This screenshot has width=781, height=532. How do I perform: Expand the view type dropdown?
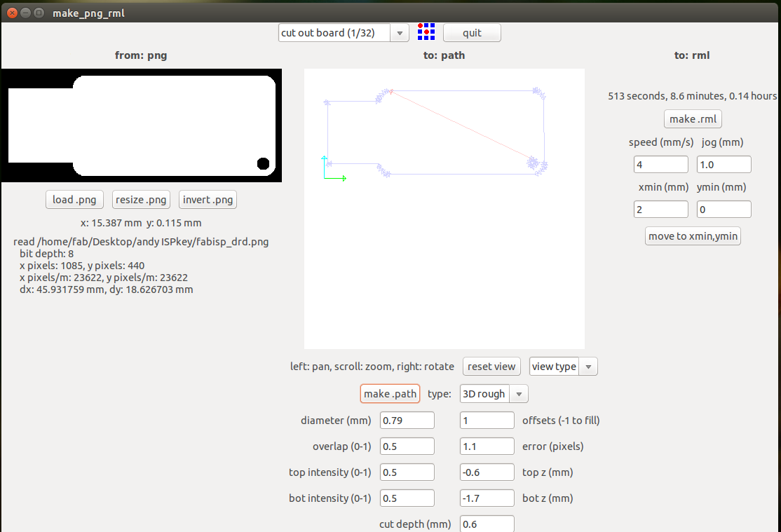[x=563, y=367]
